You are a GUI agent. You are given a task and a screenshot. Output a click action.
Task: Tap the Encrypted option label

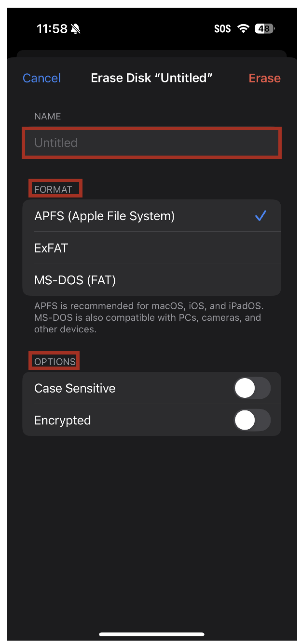tap(63, 421)
